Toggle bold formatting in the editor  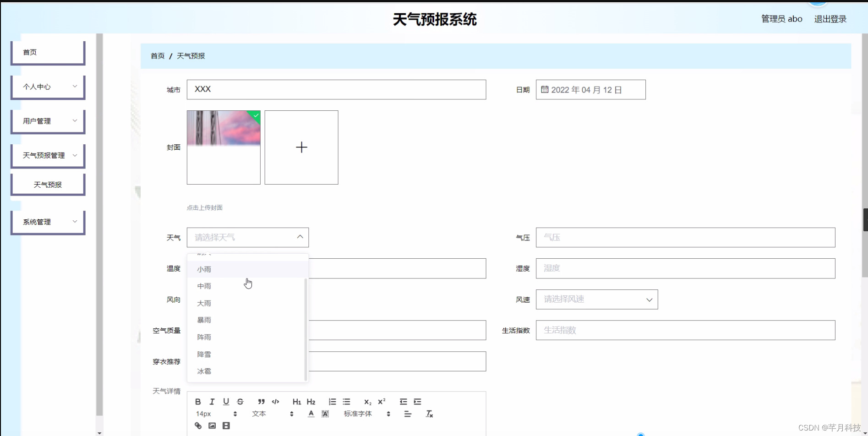pyautogui.click(x=198, y=402)
